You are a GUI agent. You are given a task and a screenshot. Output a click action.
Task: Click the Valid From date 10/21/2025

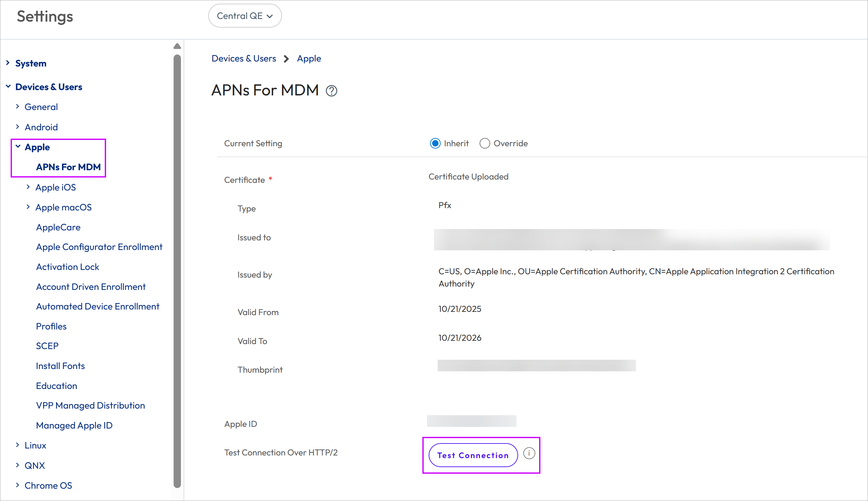pos(460,309)
